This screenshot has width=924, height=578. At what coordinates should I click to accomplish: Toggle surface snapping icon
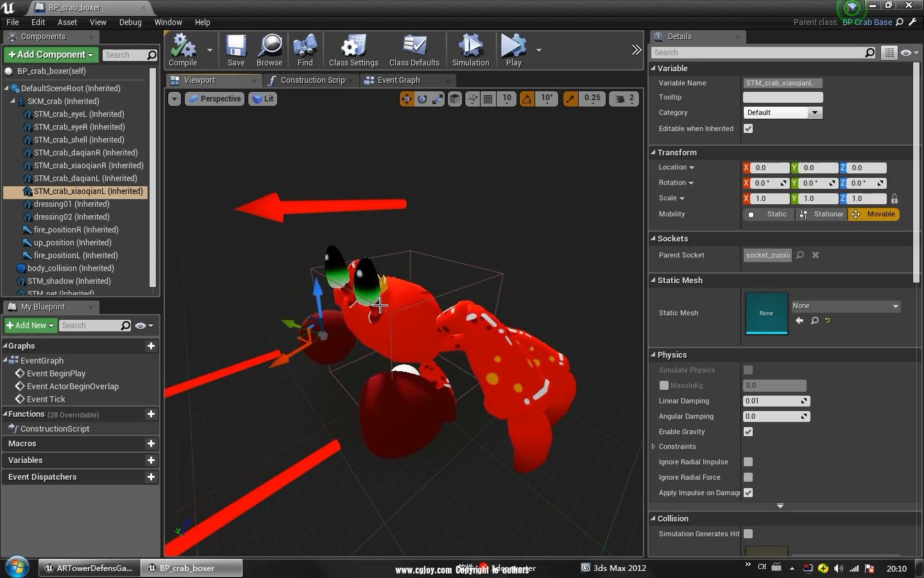pyautogui.click(x=473, y=99)
